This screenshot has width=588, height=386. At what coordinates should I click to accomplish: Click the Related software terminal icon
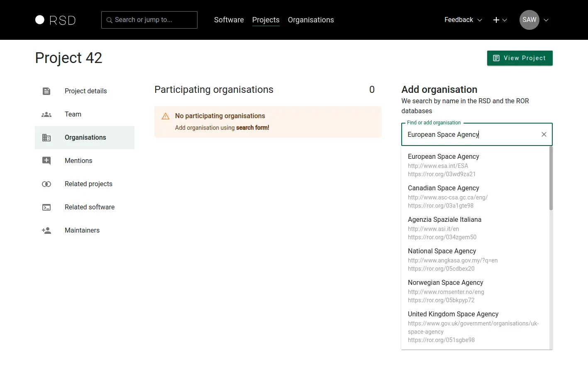click(x=46, y=207)
